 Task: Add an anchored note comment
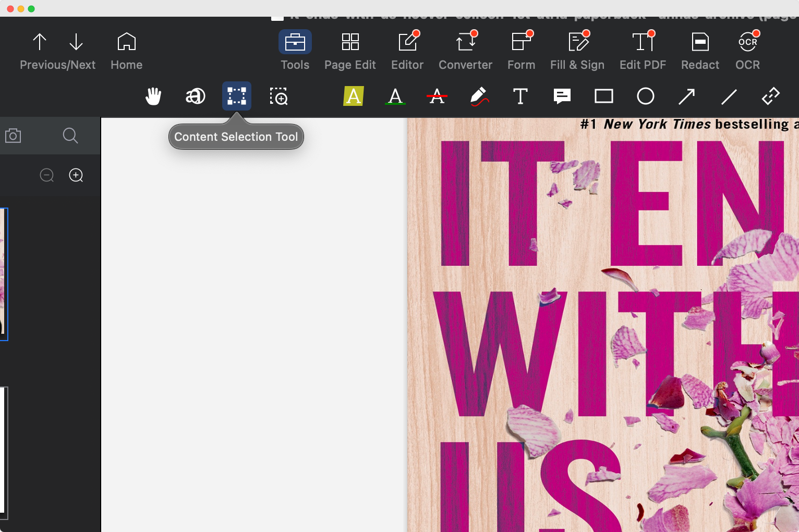click(562, 96)
